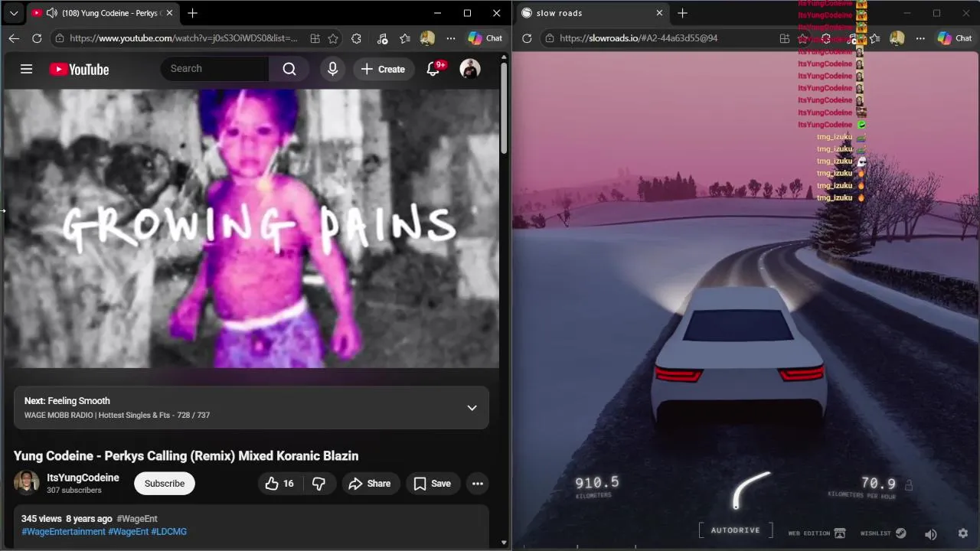
Task: Click the 910.5 kilometers distance readout
Action: pos(596,487)
